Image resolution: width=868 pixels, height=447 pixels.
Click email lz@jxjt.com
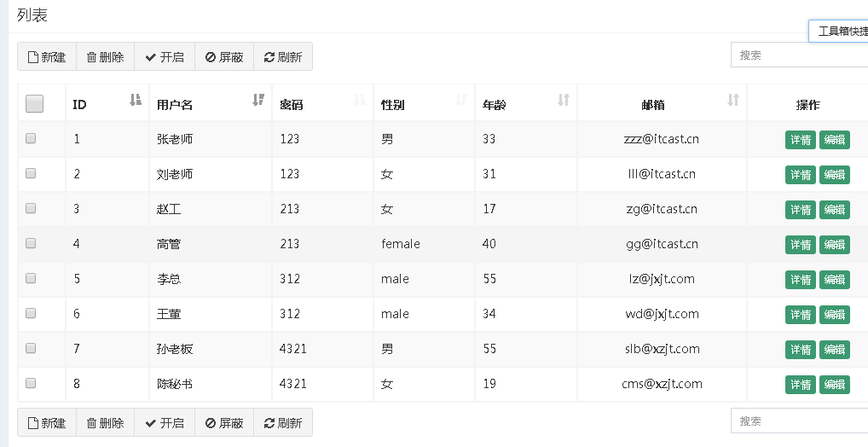(x=662, y=279)
